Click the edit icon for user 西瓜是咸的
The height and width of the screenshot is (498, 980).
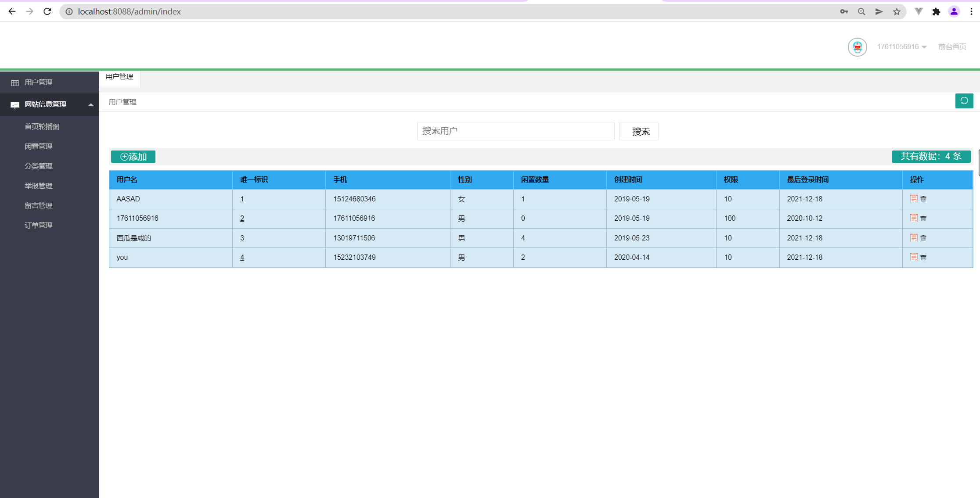tap(914, 238)
